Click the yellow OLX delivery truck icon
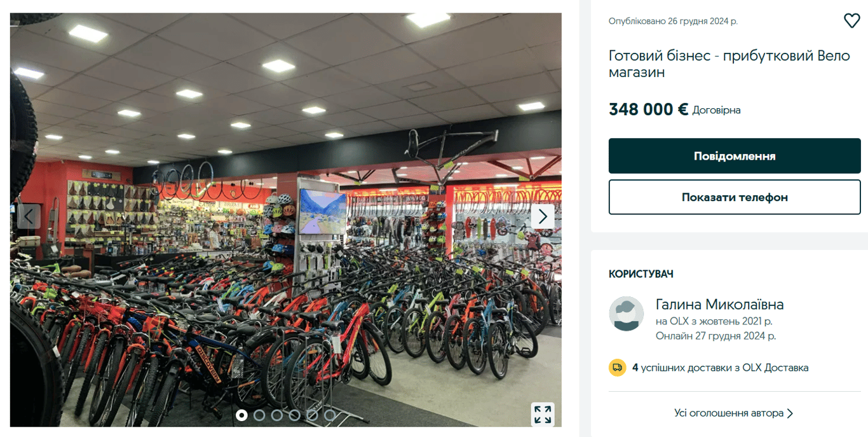Image resolution: width=868 pixels, height=437 pixels. [x=617, y=368]
